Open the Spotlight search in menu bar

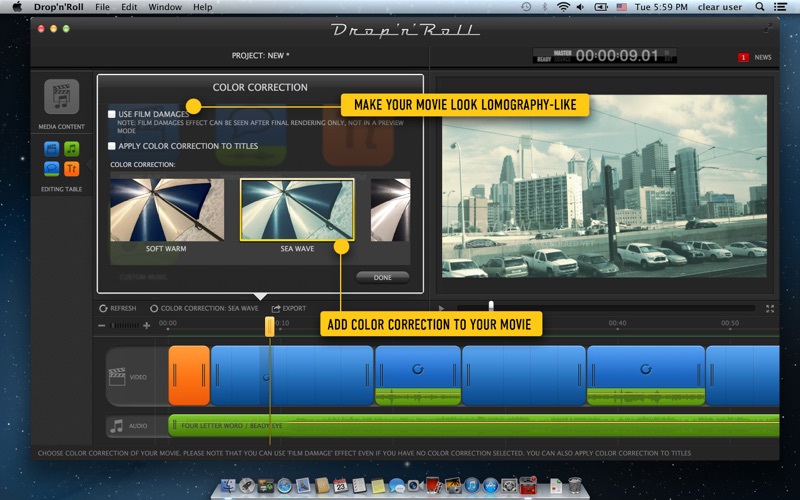coord(758,7)
